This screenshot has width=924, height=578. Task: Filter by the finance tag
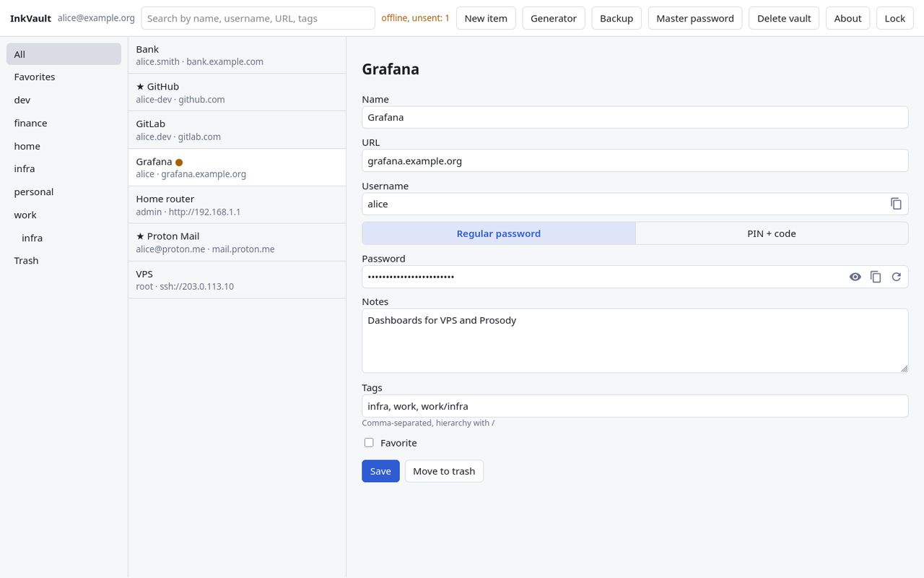(64, 123)
